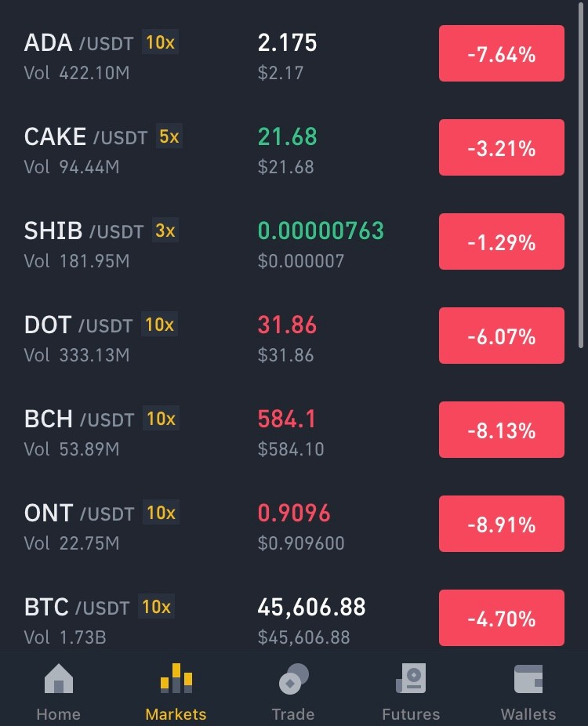Select the CAKE 5x leverage badge
This screenshot has width=588, height=726.
(x=169, y=136)
